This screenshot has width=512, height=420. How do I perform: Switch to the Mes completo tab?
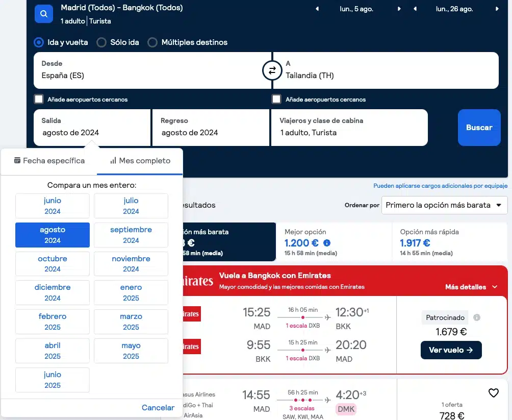click(x=139, y=160)
